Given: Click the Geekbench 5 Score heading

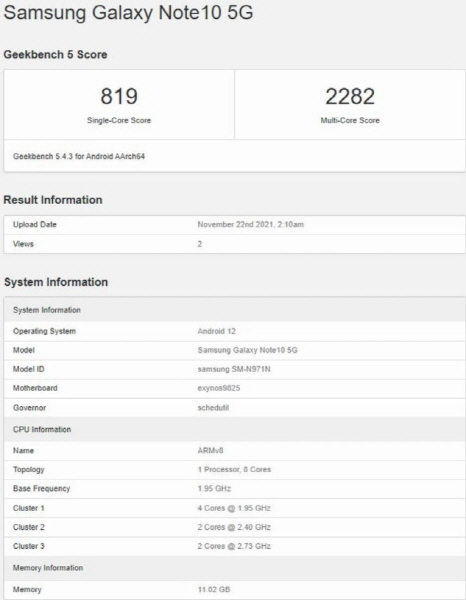Looking at the screenshot, I should 55,54.
